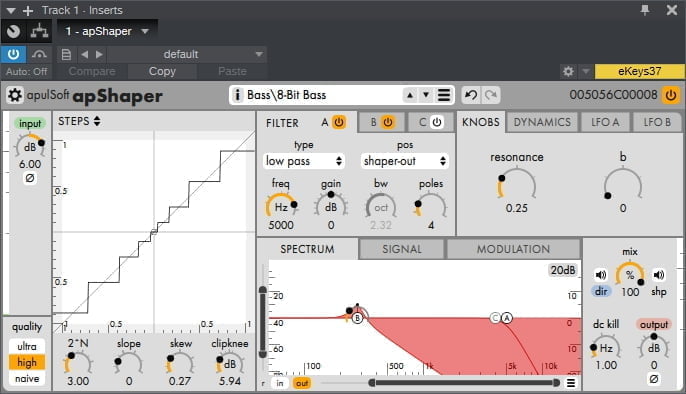Enable filter C power
The image size is (686, 394).
[437, 122]
